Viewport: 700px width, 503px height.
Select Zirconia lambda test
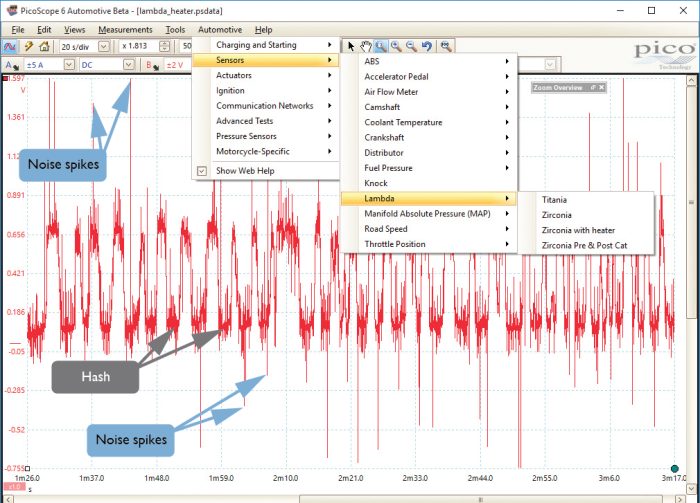(x=586, y=215)
